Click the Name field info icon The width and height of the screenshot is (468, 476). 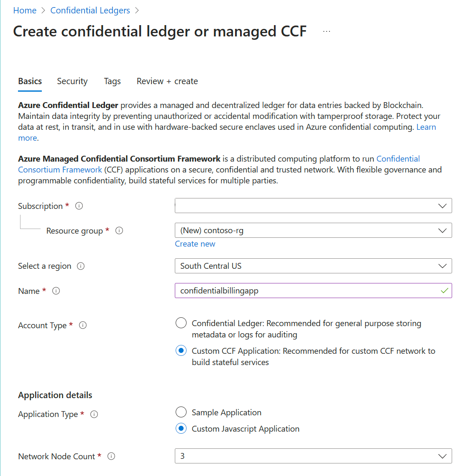point(56,291)
